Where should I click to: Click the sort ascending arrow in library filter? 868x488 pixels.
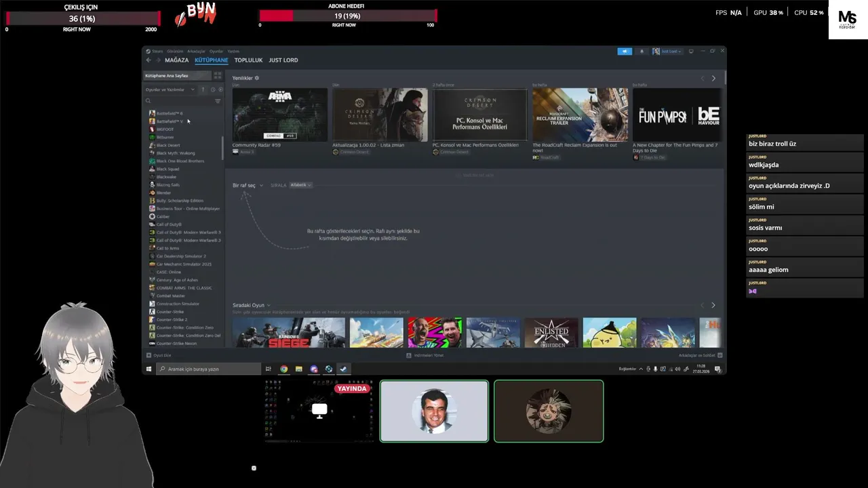click(203, 89)
